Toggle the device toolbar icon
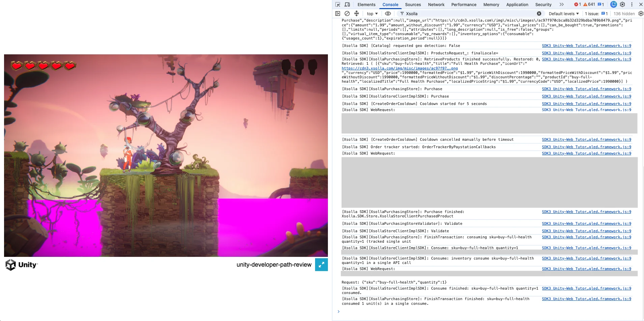The width and height of the screenshot is (644, 321). 347,4
